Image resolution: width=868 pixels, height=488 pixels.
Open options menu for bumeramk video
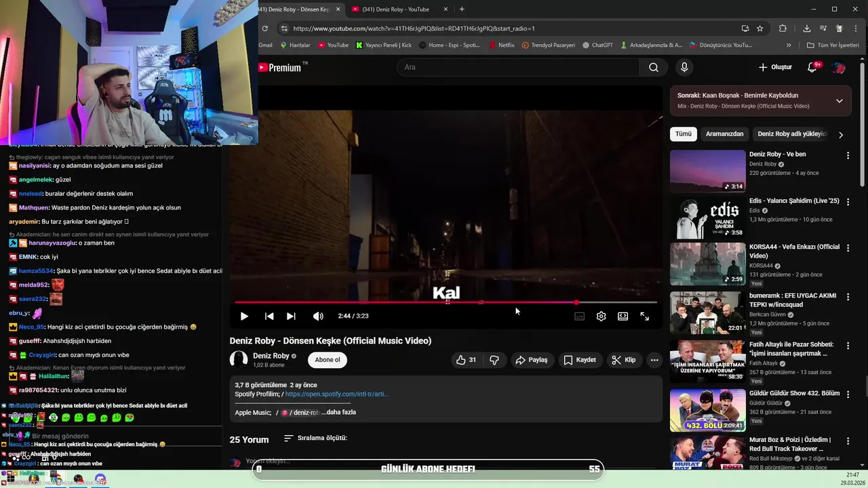click(x=848, y=297)
